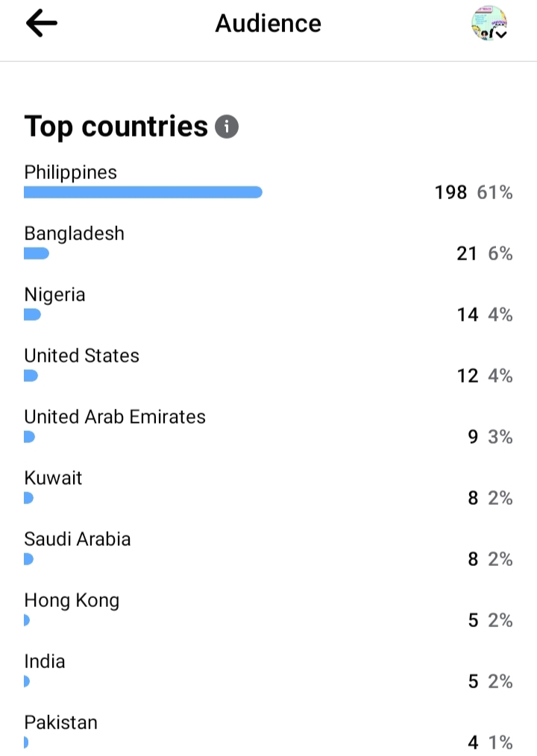The image size is (537, 756).
Task: Click the Bangladesh audience bar
Action: coord(37,253)
